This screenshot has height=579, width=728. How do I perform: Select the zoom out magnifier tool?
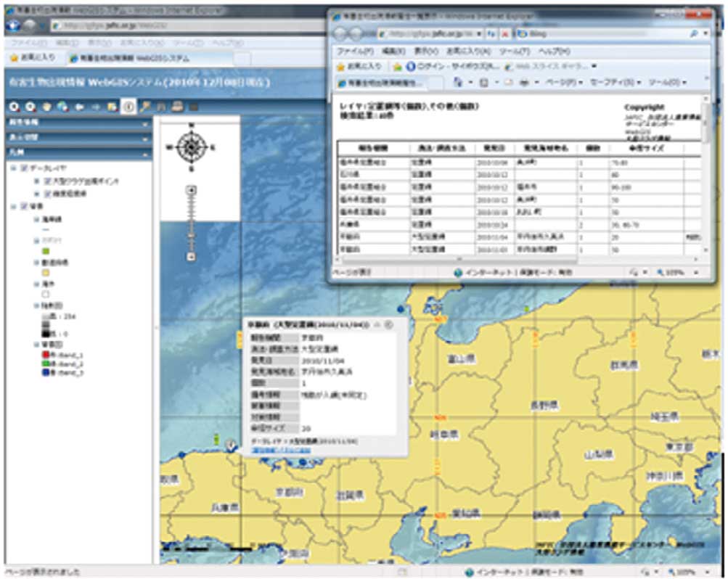point(30,107)
